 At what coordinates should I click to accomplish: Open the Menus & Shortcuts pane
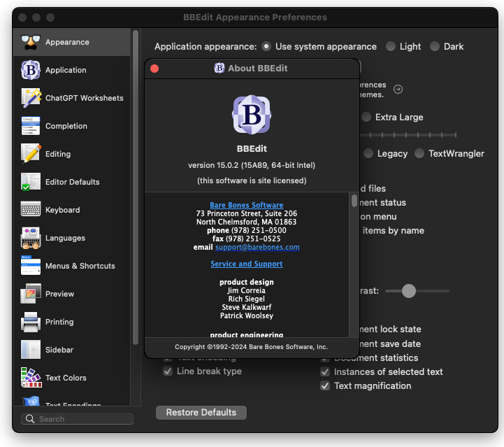(80, 266)
